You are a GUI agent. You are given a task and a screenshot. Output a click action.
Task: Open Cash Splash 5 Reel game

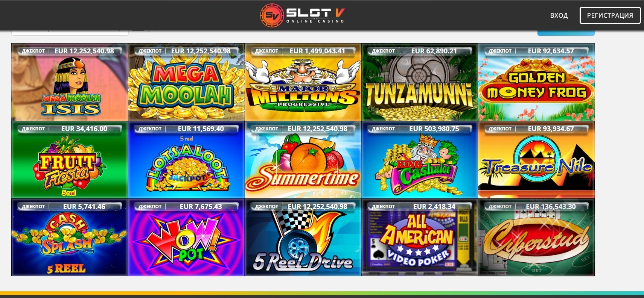pyautogui.click(x=70, y=237)
